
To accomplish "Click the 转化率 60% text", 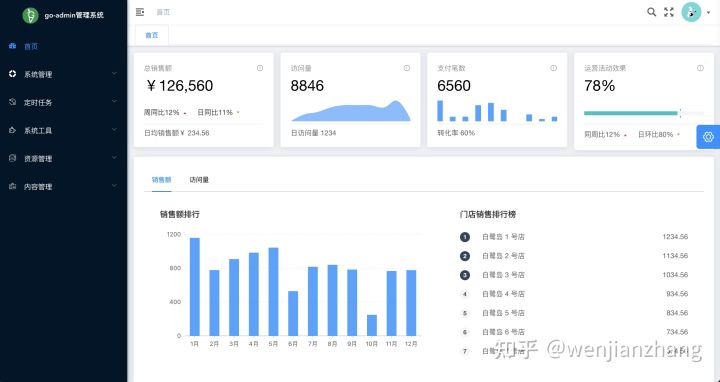I will coord(456,133).
